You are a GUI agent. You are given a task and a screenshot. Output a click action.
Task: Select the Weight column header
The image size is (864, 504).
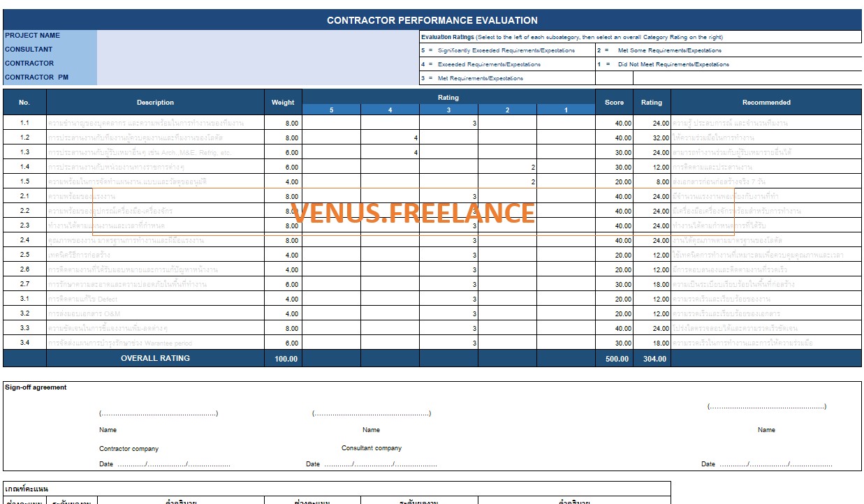(x=283, y=102)
